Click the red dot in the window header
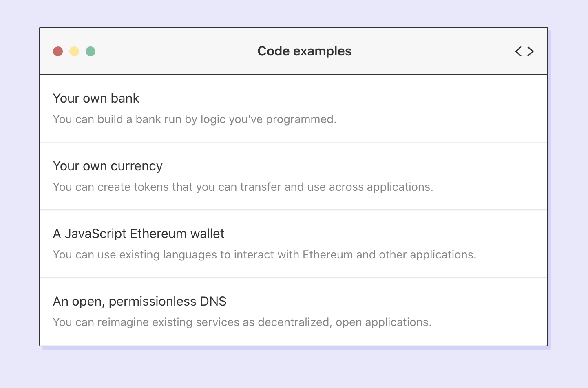Image resolution: width=588 pixels, height=388 pixels. pyautogui.click(x=58, y=51)
